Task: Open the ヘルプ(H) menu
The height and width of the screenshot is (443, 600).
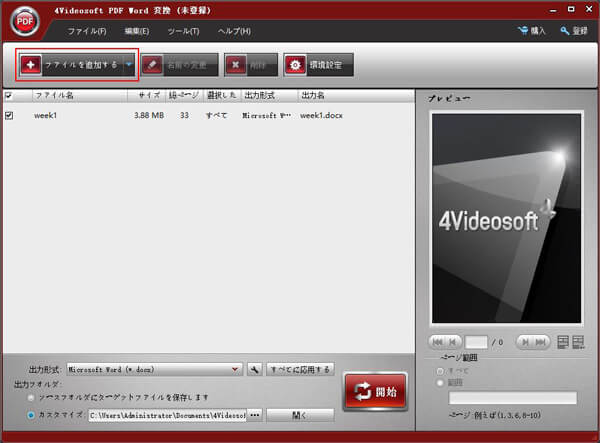Action: (234, 31)
